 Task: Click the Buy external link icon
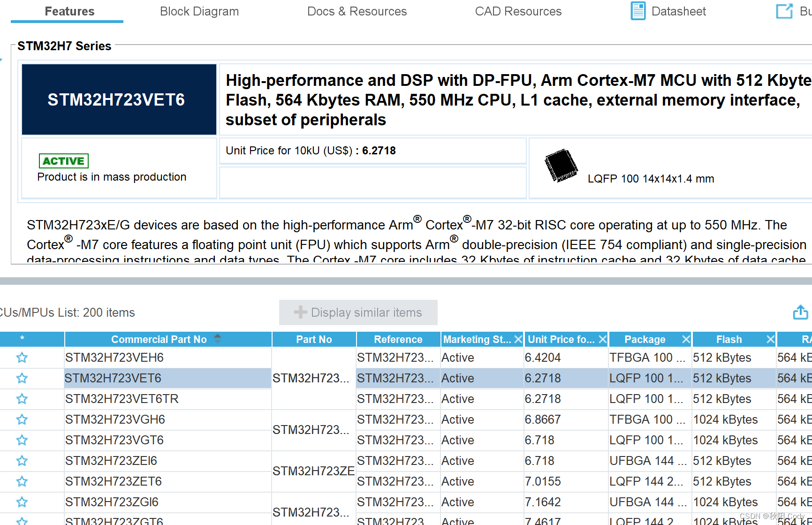[784, 11]
